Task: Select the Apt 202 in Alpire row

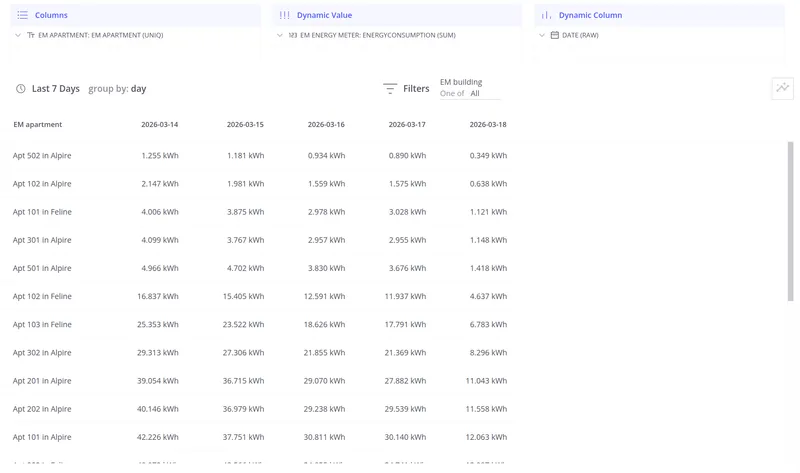Action: pyautogui.click(x=260, y=409)
